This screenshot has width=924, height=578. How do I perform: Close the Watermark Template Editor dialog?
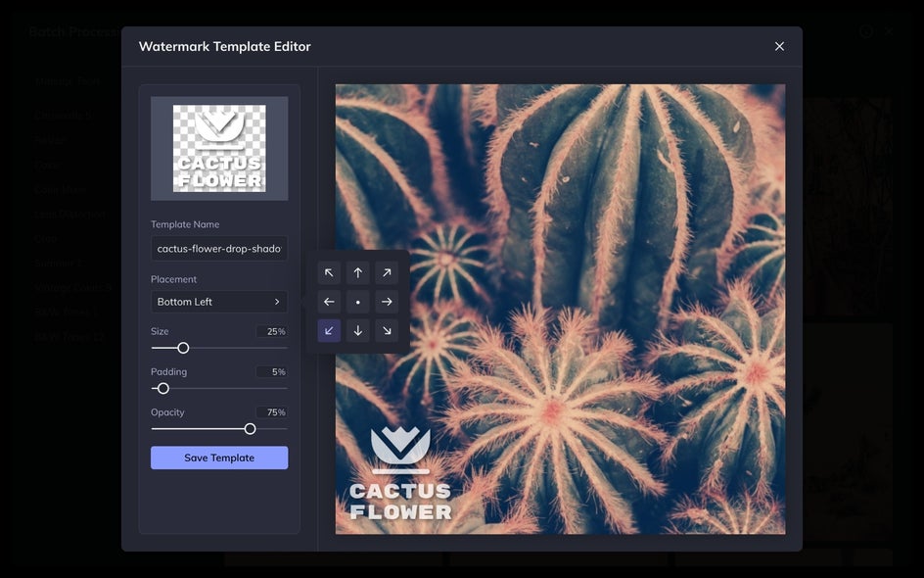(x=779, y=46)
